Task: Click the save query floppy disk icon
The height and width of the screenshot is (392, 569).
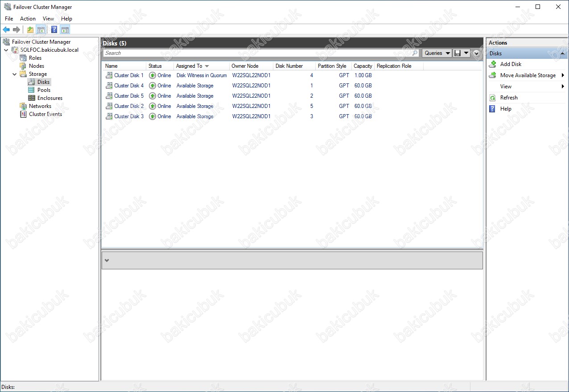Action: [x=458, y=53]
